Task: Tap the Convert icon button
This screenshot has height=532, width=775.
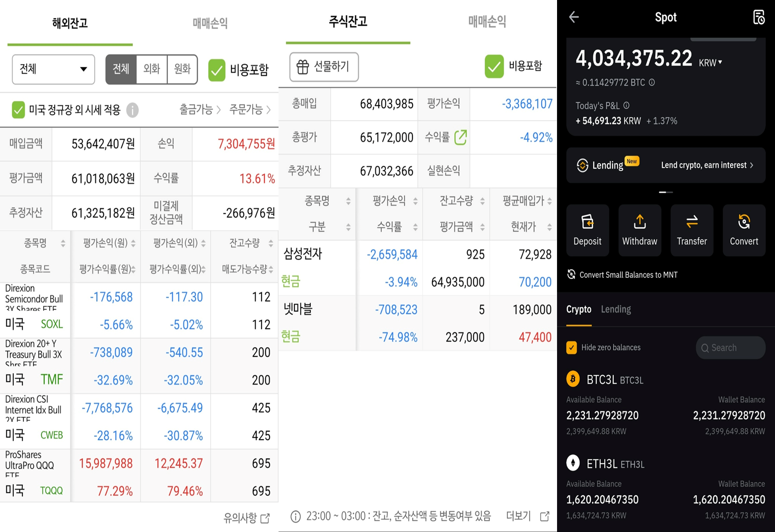Action: [x=744, y=230]
